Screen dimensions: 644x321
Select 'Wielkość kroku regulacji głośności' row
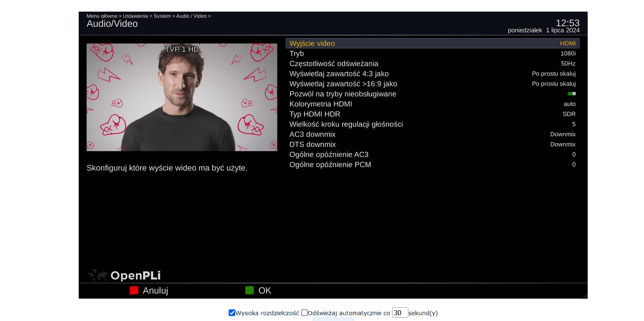(432, 124)
